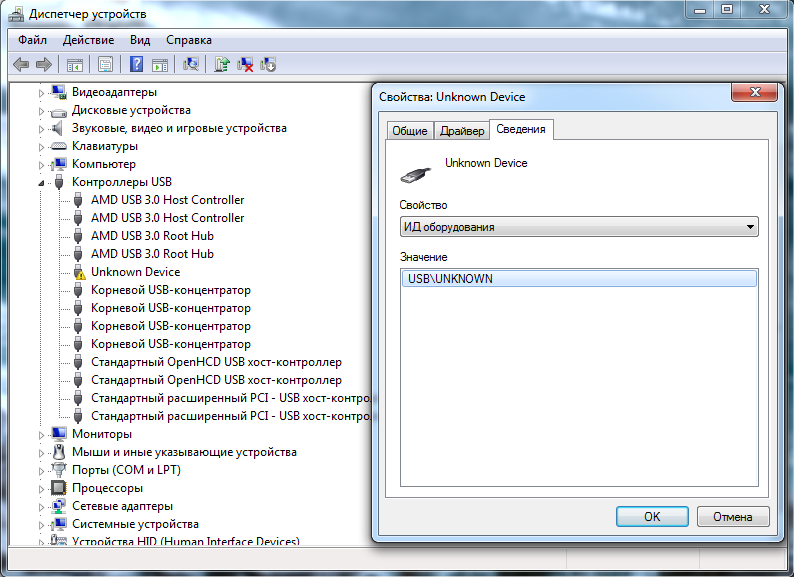Open the Свойство dropdown ИД оборудования
Image resolution: width=794 pixels, height=577 pixels.
click(x=579, y=227)
